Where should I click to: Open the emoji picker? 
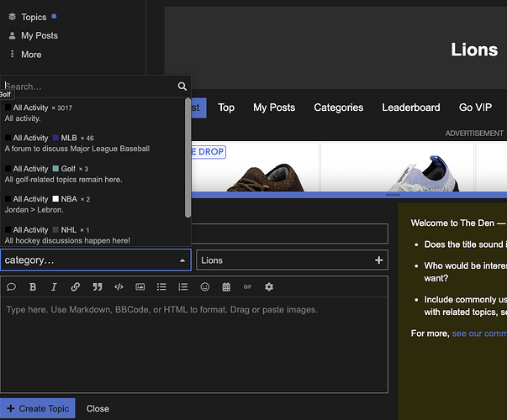coord(204,287)
